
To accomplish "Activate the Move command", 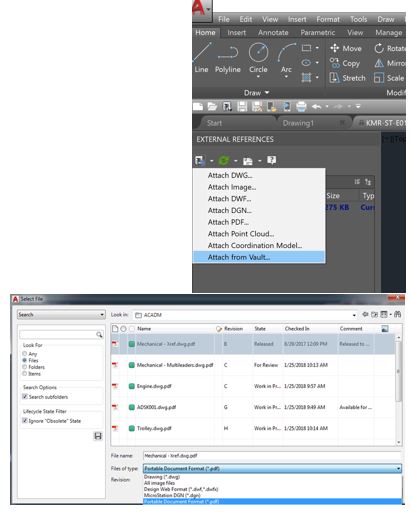I will click(x=346, y=48).
